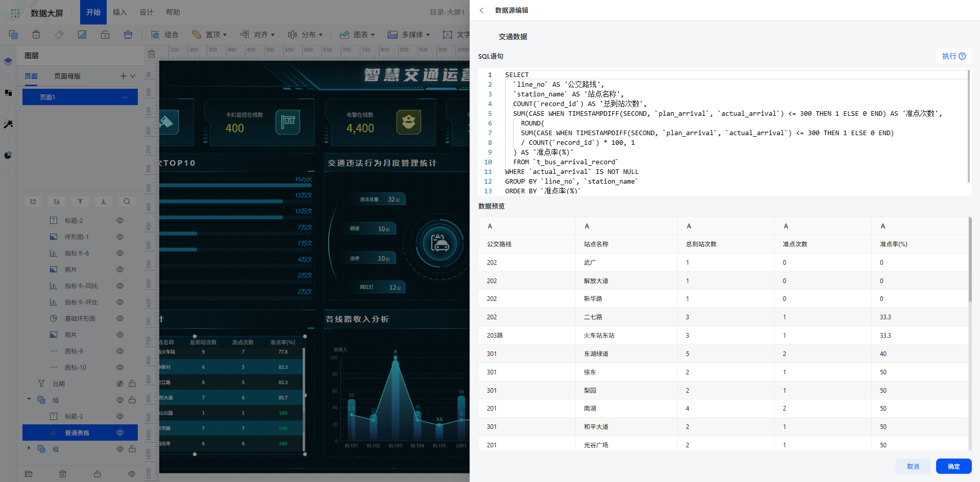Click the new folder icon under layers
This screenshot has width=980, height=482.
tap(29, 474)
